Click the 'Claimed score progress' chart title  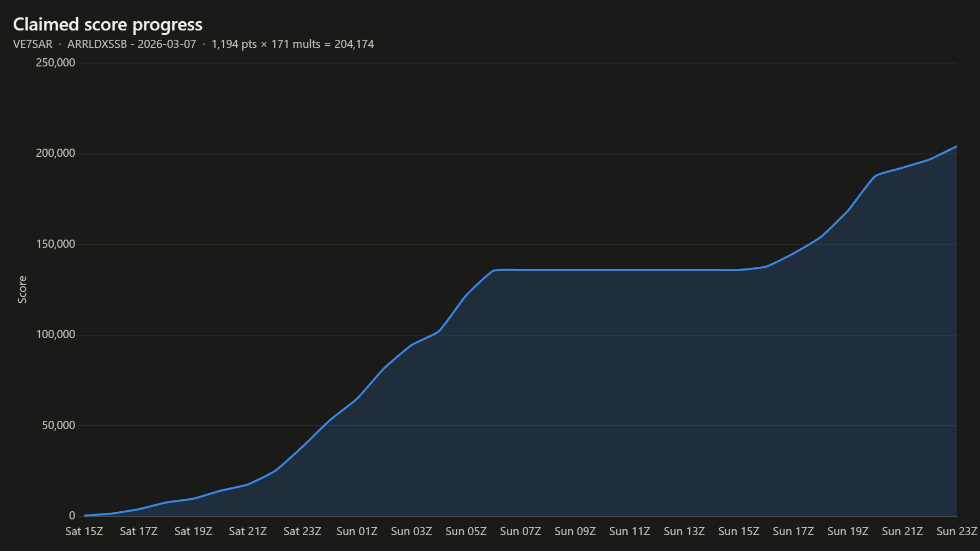tap(108, 25)
